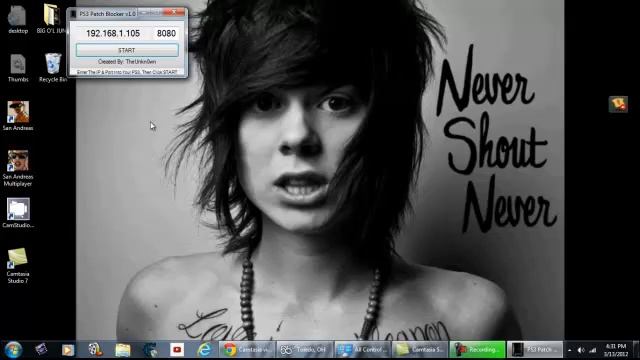Click the 'Enter The IP & Port' status text
Image resolution: width=640 pixels, height=360 pixels.
[x=127, y=72]
